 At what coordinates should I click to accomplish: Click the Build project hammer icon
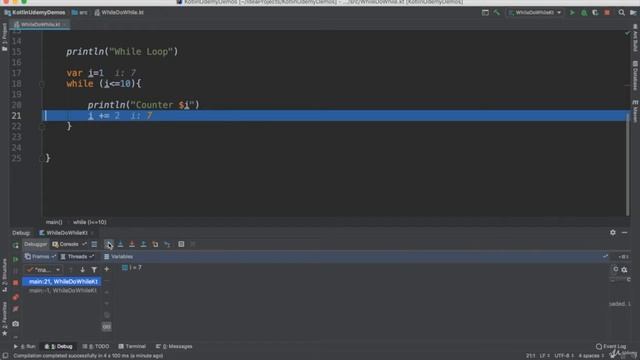(497, 13)
